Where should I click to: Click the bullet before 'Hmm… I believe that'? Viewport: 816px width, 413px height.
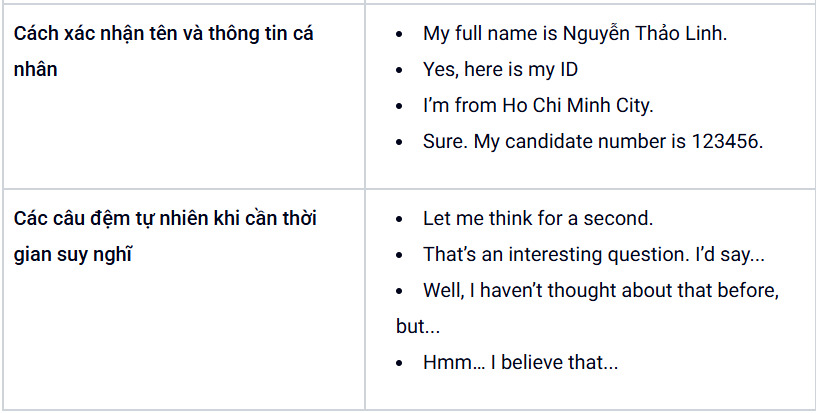pyautogui.click(x=399, y=363)
